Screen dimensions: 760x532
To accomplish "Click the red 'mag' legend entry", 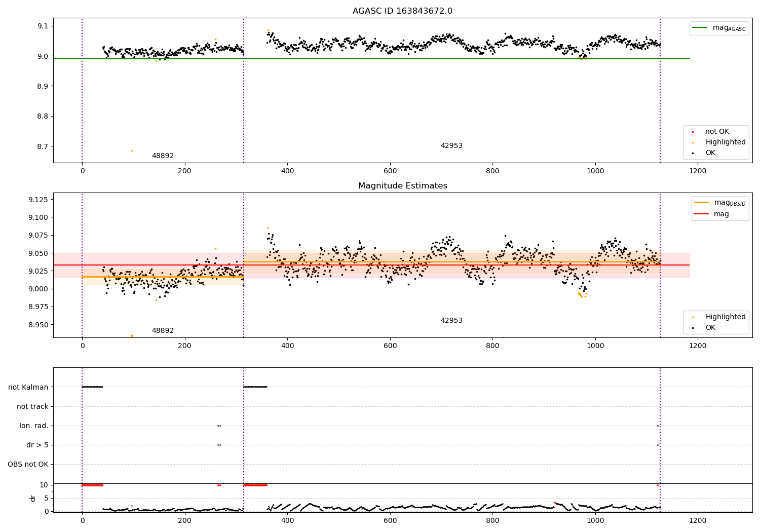I will click(x=711, y=214).
